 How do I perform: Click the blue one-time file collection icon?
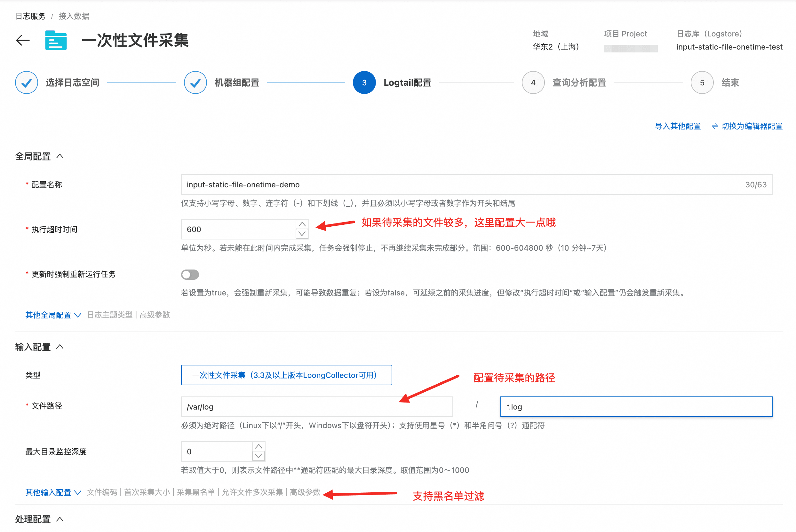[56, 40]
